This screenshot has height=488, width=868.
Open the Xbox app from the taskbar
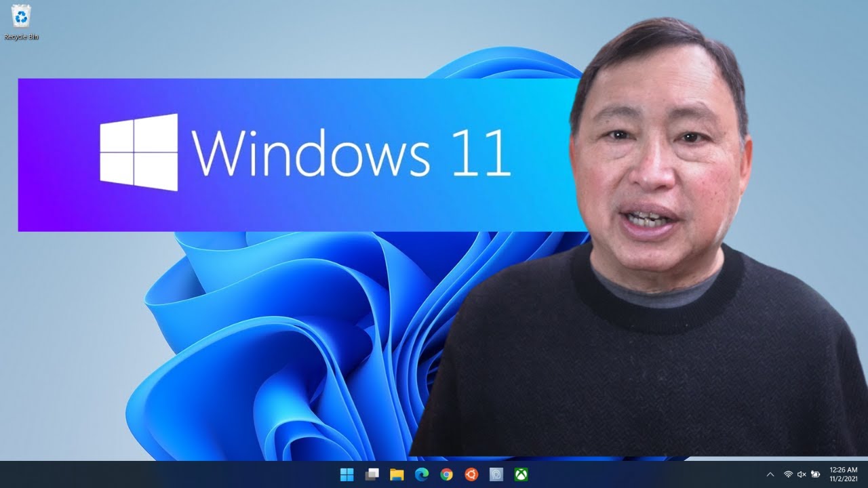click(521, 474)
